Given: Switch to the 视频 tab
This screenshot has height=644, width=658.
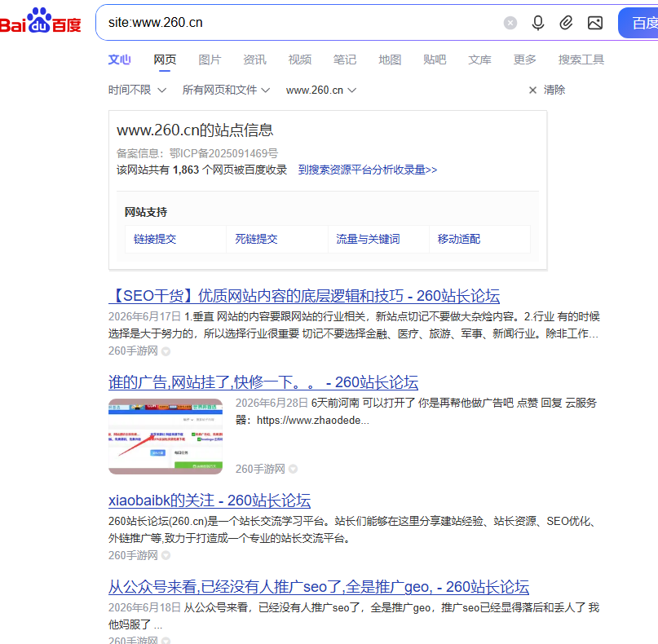Looking at the screenshot, I should pos(299,60).
